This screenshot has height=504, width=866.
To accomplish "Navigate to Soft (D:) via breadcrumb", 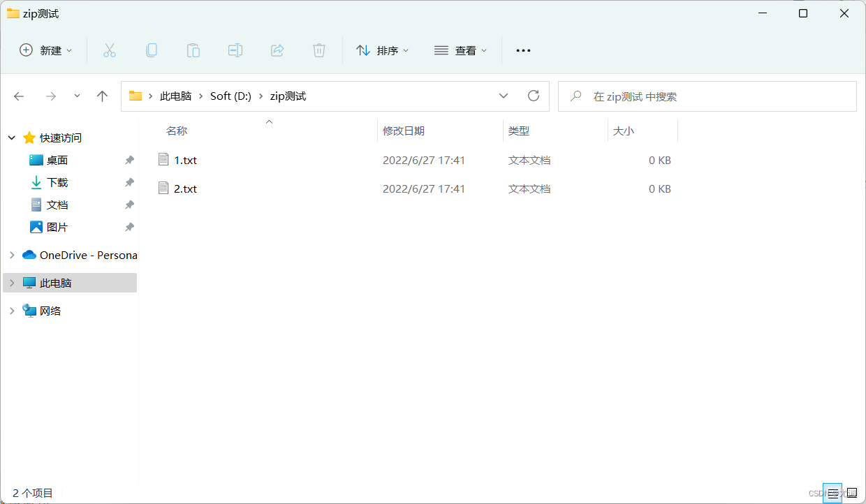I will (x=230, y=96).
